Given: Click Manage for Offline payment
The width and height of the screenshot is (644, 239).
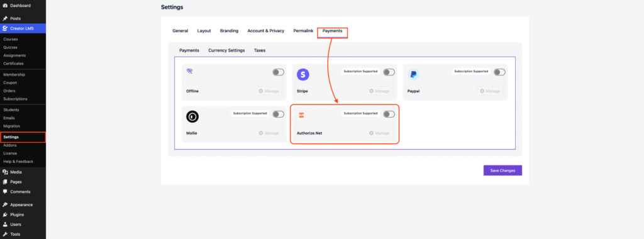Looking at the screenshot, I should click(x=268, y=91).
